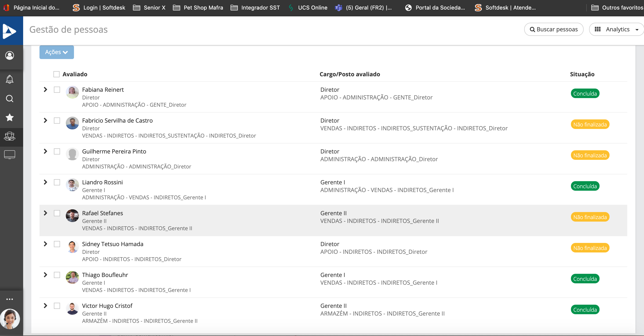Open the Senior X bookmark folder
Viewport: 644px width, 336px height.
(x=149, y=7)
